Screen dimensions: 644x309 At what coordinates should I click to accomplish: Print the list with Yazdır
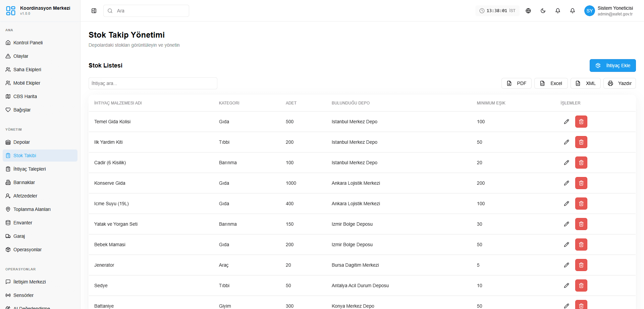[620, 83]
